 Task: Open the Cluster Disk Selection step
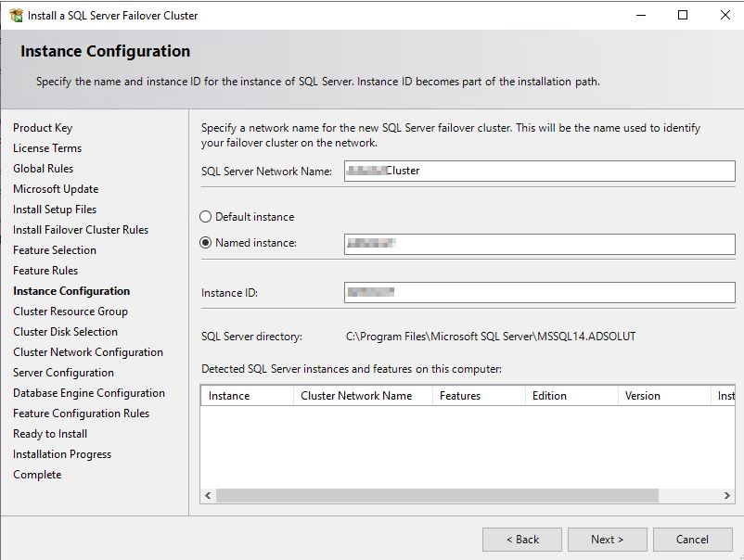point(66,332)
